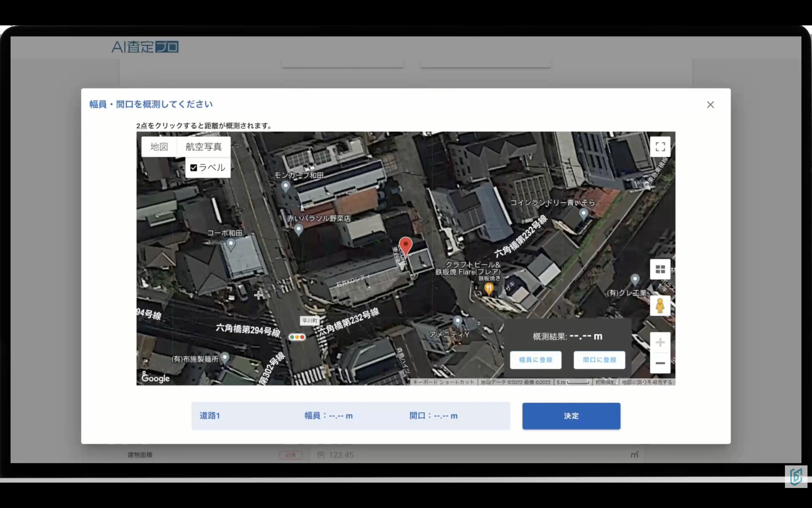The width and height of the screenshot is (812, 508).
Task: Select the (有)布施製麺所 place marker
Action: tap(225, 358)
